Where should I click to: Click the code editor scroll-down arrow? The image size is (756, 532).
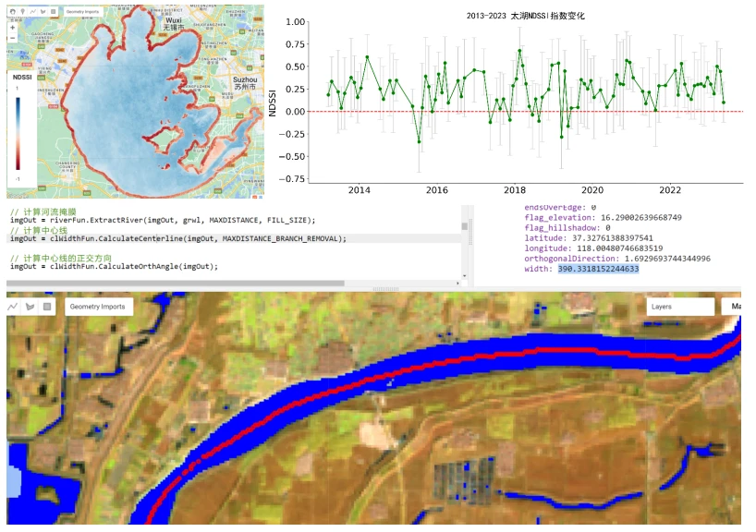click(x=465, y=276)
